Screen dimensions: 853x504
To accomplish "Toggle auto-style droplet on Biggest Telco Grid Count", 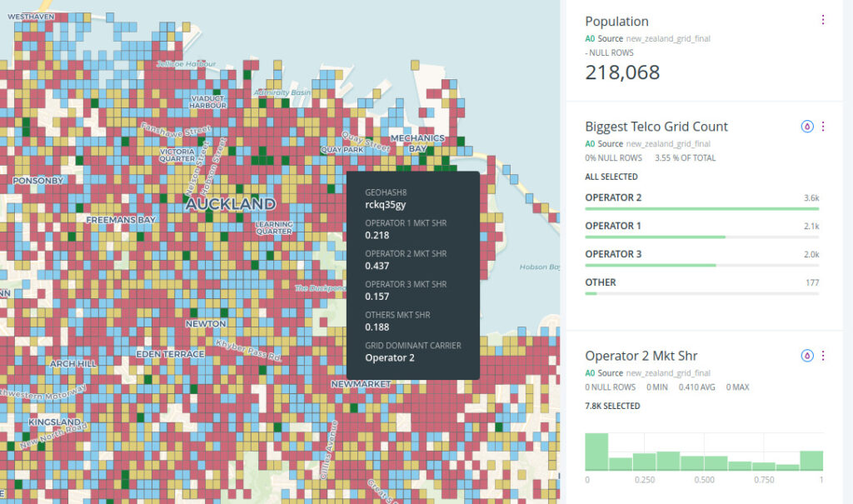I will (x=806, y=127).
